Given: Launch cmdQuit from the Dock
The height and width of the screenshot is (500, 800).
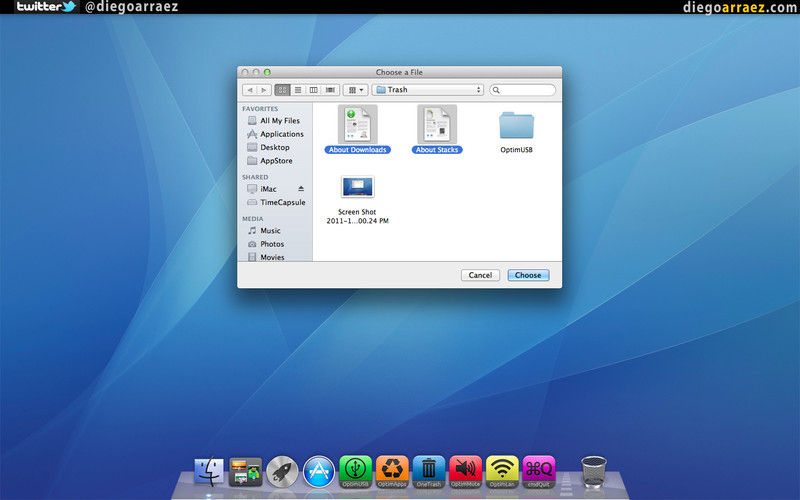Looking at the screenshot, I should pyautogui.click(x=539, y=471).
